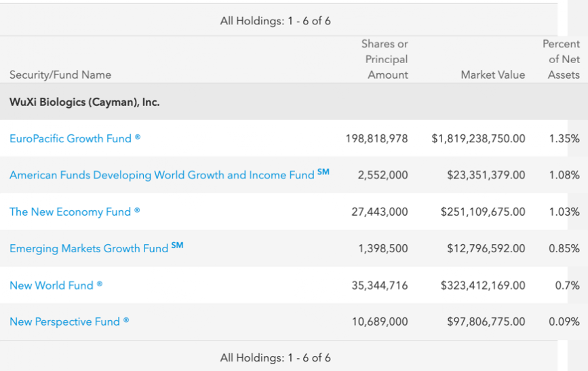The image size is (588, 371).
Task: Click the $251,109,675.00 market value cell
Action: tap(482, 212)
